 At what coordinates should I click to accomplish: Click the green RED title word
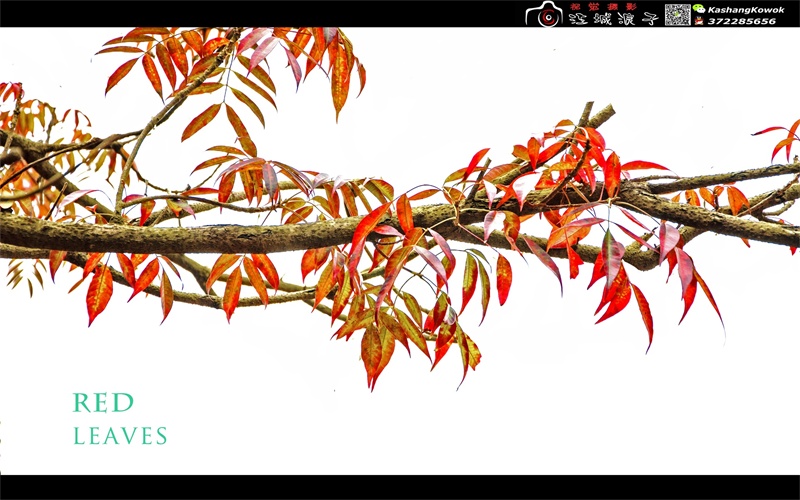[x=103, y=403]
